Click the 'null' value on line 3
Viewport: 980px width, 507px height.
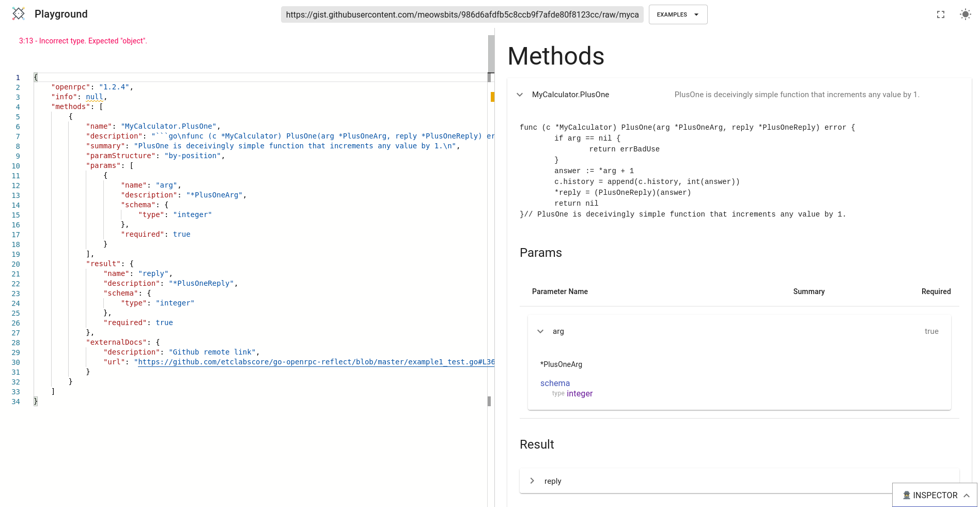pos(95,97)
